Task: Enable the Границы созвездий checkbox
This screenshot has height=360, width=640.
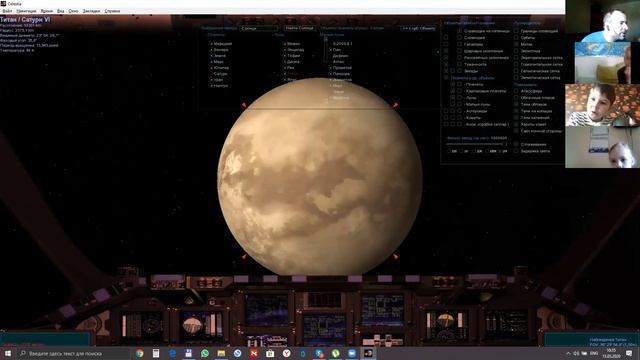Action: [516, 31]
